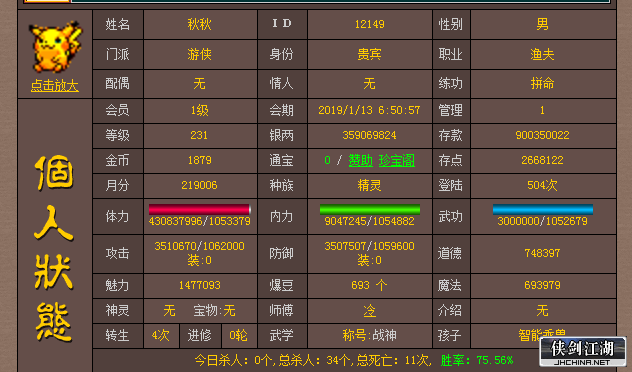This screenshot has height=372, width=632.
Task: Select the faction value 游侠
Action: [x=200, y=54]
